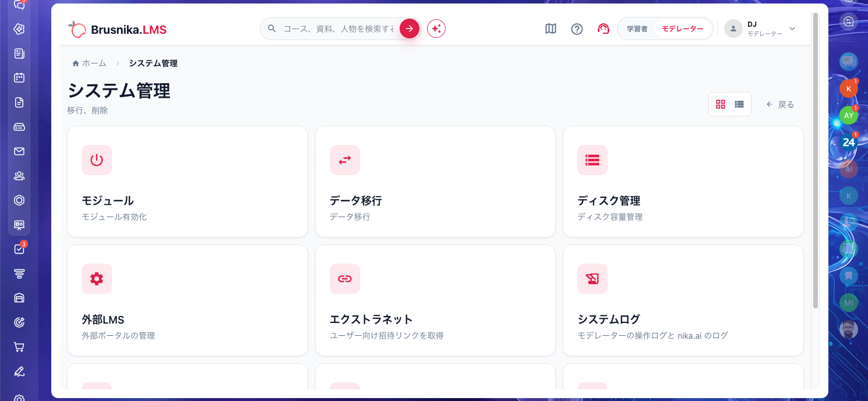Image resolution: width=868 pixels, height=401 pixels.
Task: Click the データ移行 swap-arrows icon
Action: coord(345,160)
